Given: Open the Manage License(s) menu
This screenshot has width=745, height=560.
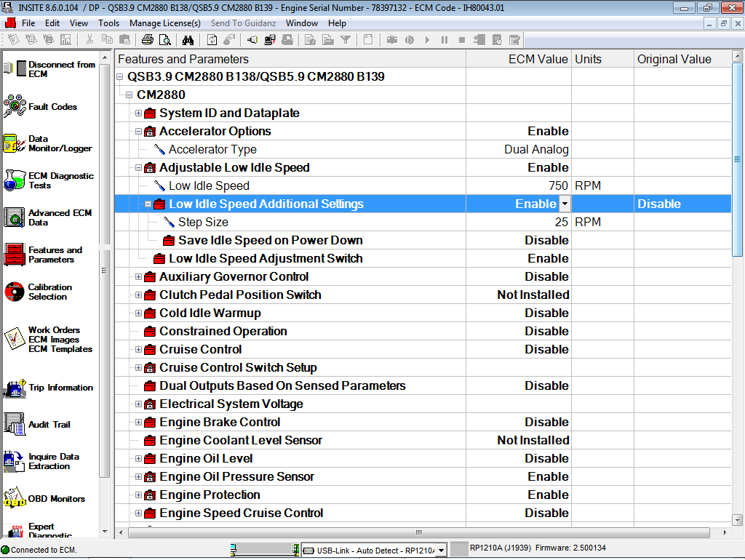Looking at the screenshot, I should [165, 23].
